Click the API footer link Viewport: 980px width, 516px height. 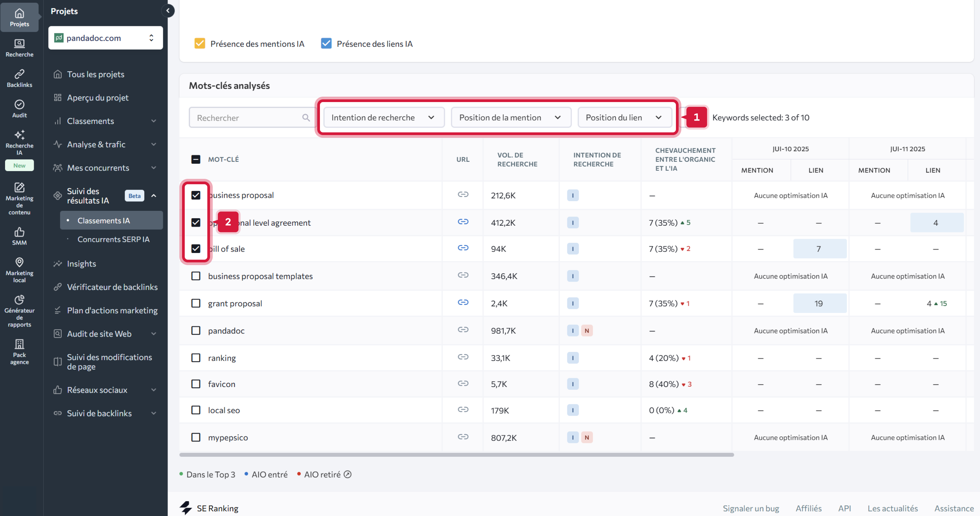[x=844, y=508]
